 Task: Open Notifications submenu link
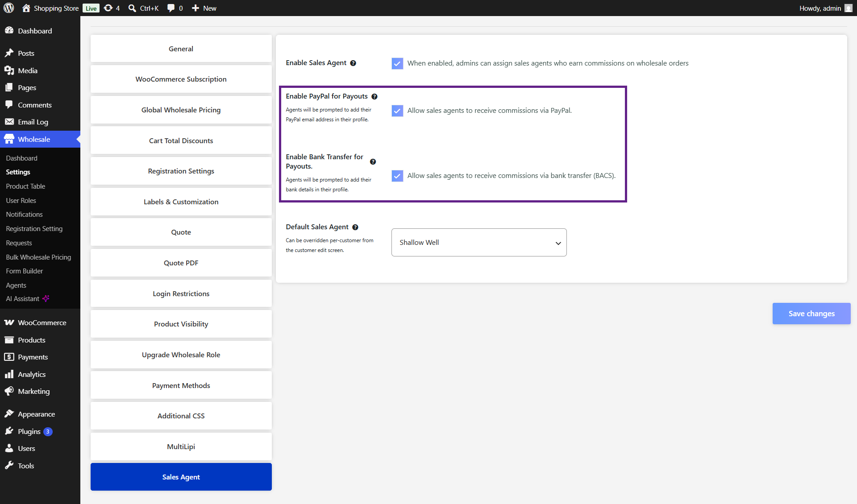coord(24,214)
